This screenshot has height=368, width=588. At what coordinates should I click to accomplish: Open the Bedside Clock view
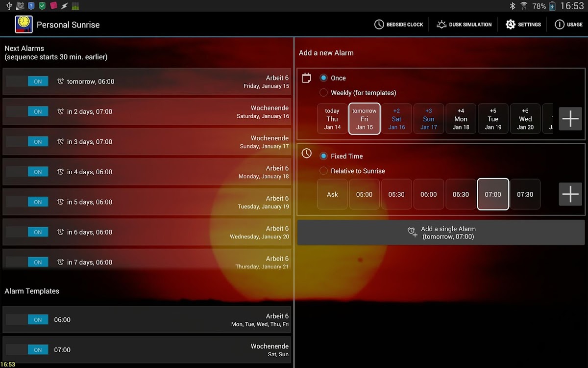coord(399,25)
